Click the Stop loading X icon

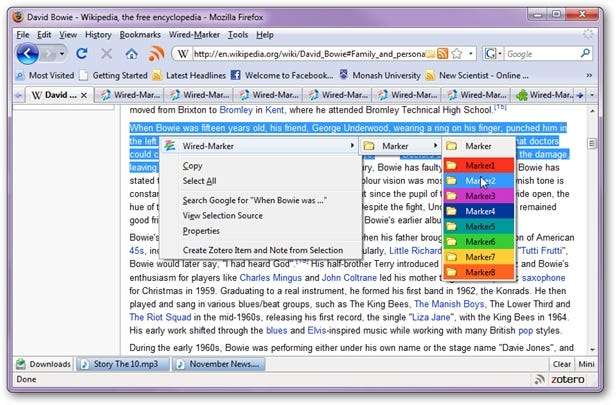pos(106,53)
